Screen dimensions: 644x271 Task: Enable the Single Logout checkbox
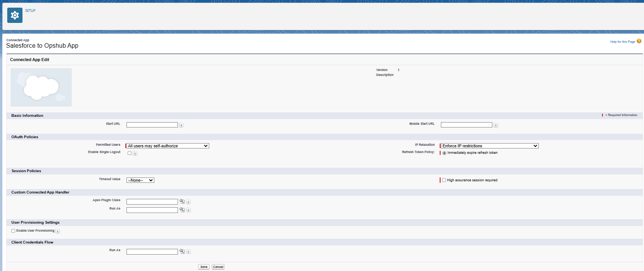(x=130, y=153)
